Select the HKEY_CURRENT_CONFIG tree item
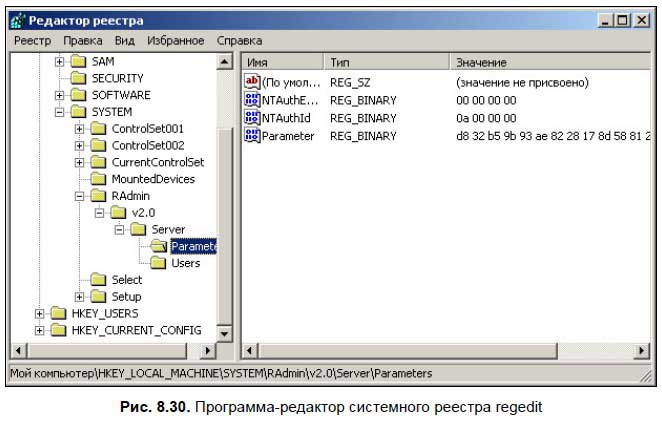 136,330
